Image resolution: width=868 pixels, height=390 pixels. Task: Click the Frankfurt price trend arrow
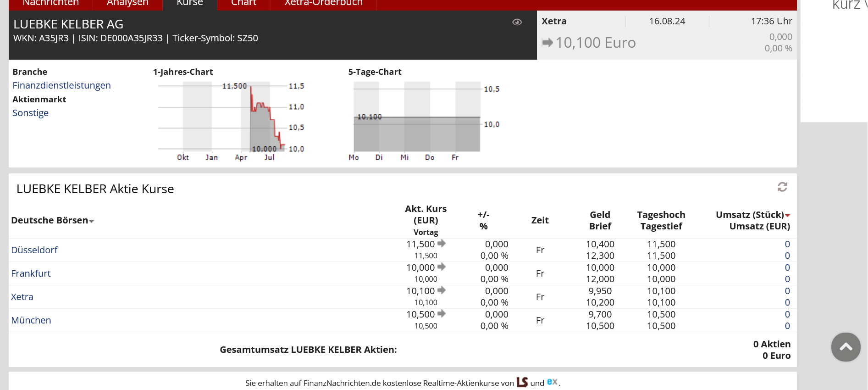click(442, 267)
